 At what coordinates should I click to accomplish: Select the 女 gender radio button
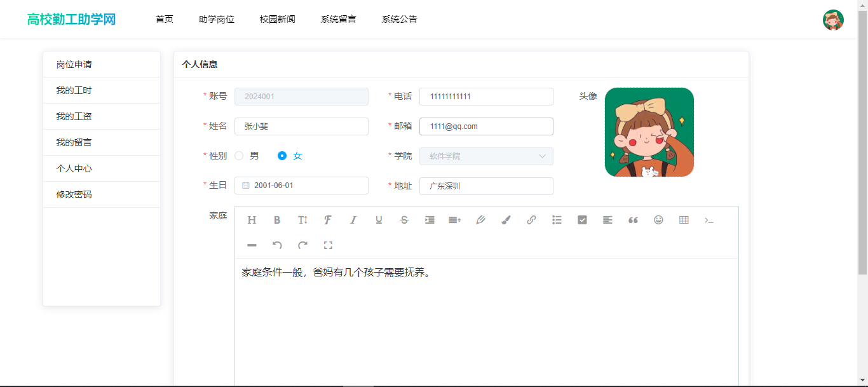tap(283, 156)
